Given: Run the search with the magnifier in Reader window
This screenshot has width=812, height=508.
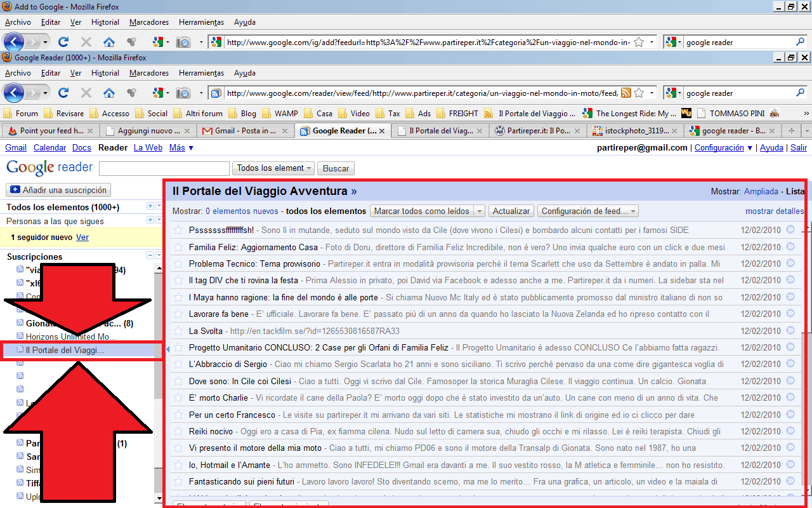Looking at the screenshot, I should click(801, 93).
